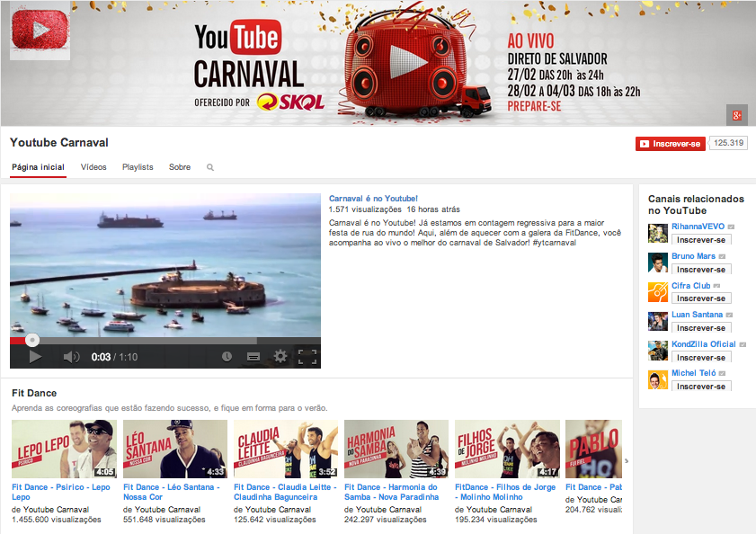Open the Luan Santana channel name link
This screenshot has width=756, height=534.
pos(698,315)
